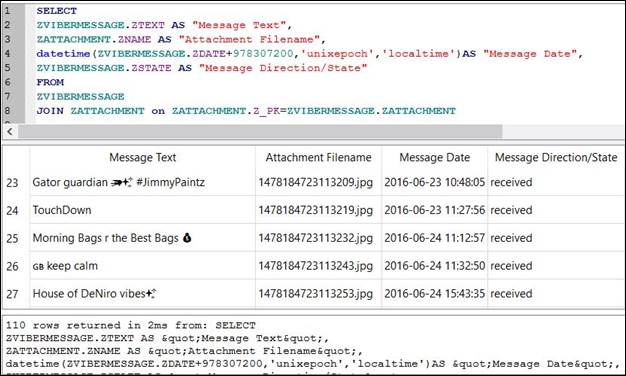
Task: Select the 'TouchDown' message cell
Action: tap(143, 210)
